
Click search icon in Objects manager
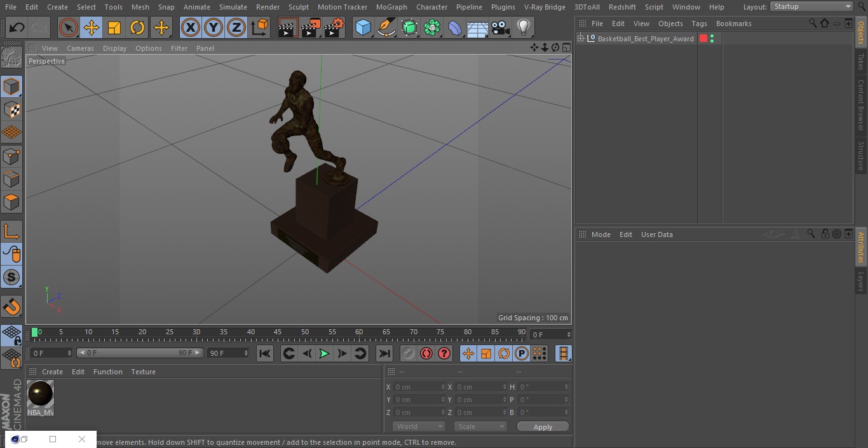pos(813,23)
